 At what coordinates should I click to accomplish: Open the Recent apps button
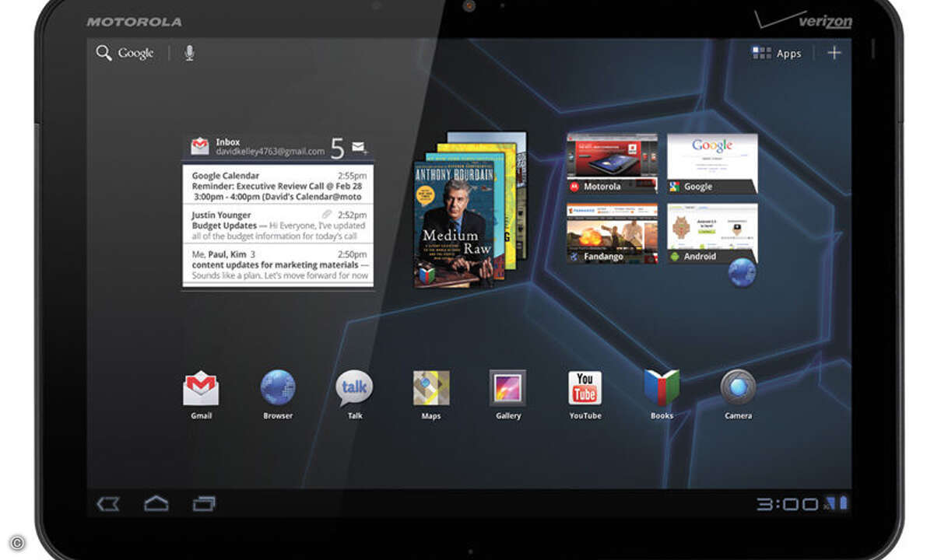[x=204, y=504]
